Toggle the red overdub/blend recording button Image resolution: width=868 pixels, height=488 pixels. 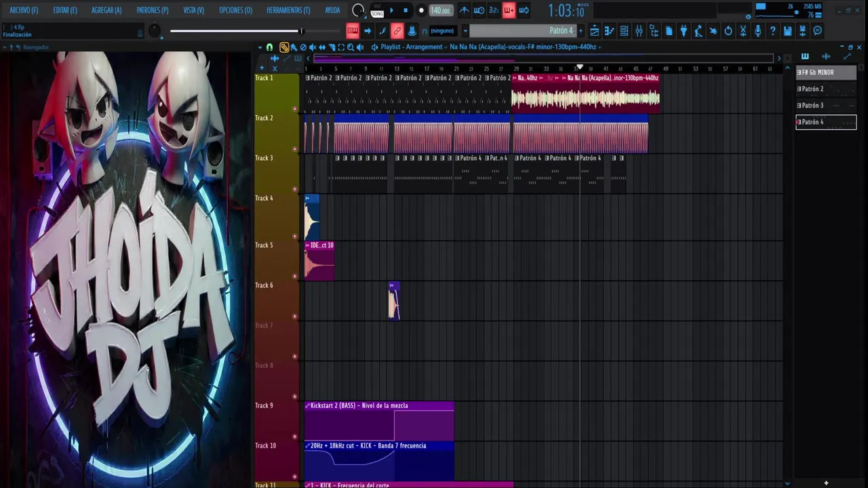[x=509, y=10]
